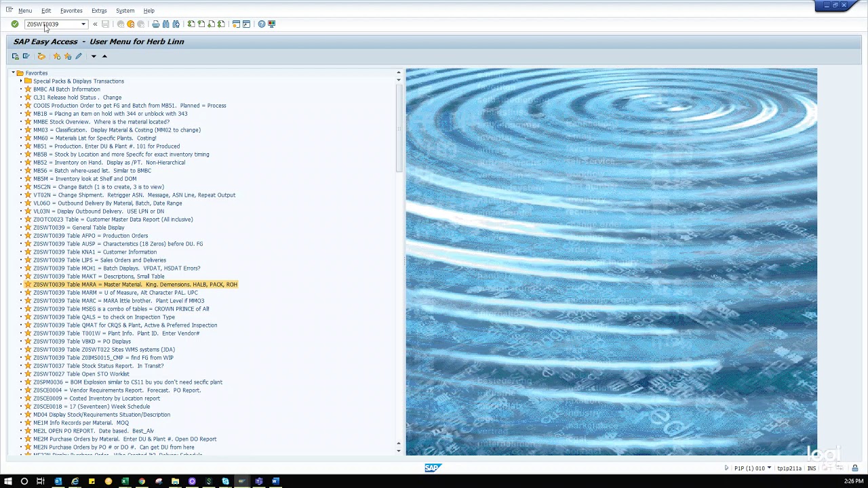Select ME2L OPEN PO REPORT favorite
868x488 pixels.
point(94,431)
